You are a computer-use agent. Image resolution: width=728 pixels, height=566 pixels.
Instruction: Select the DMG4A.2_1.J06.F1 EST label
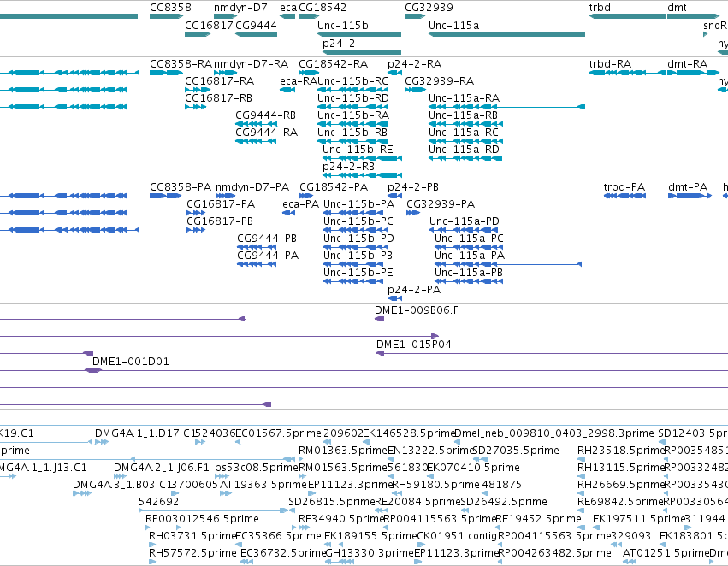[162, 469]
